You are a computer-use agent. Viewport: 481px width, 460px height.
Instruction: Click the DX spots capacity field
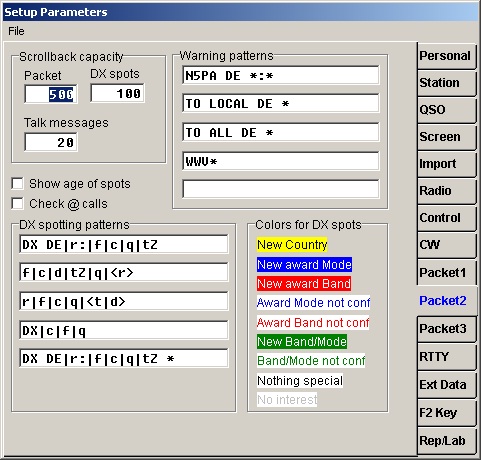117,93
